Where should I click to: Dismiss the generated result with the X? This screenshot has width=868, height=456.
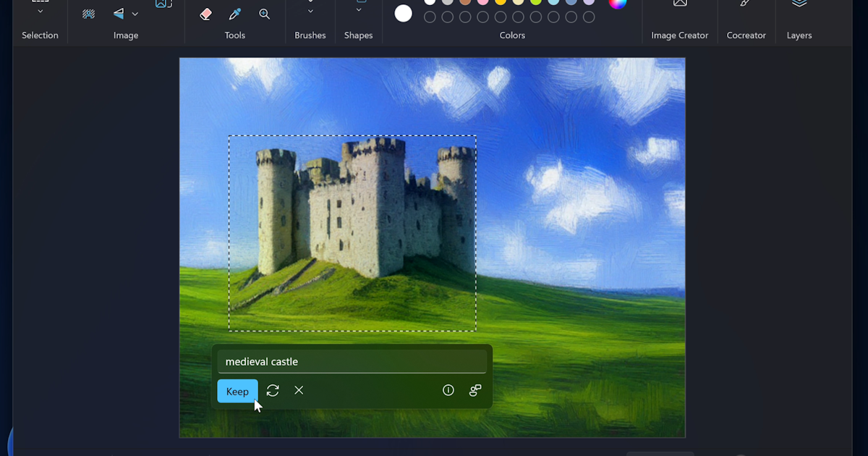click(x=299, y=390)
